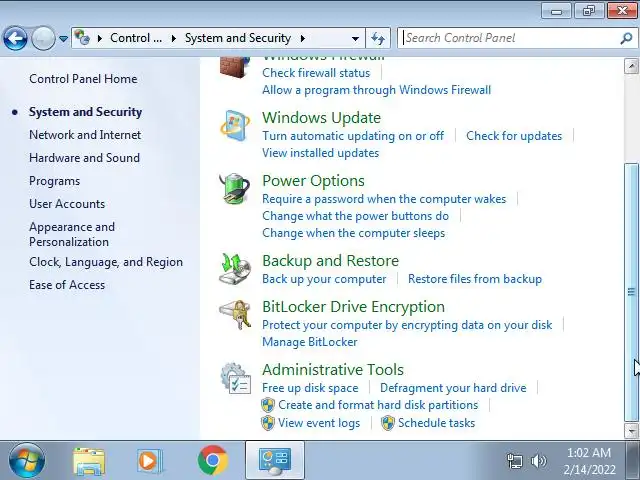
Task: Click the network icon in system tray
Action: (514, 461)
